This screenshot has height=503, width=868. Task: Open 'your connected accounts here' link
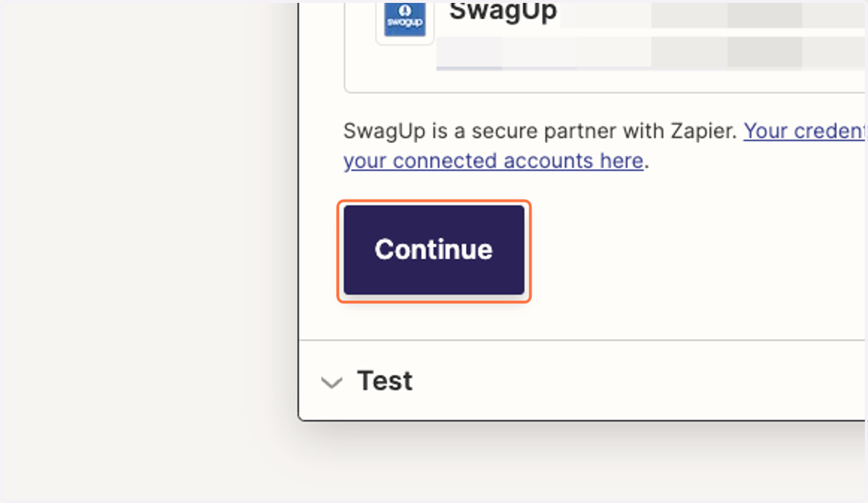pyautogui.click(x=493, y=160)
